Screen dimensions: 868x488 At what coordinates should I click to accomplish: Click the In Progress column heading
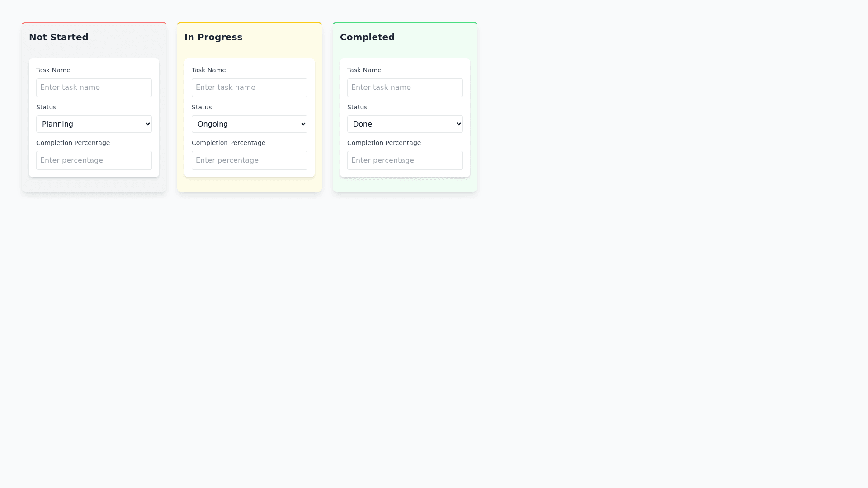[213, 37]
